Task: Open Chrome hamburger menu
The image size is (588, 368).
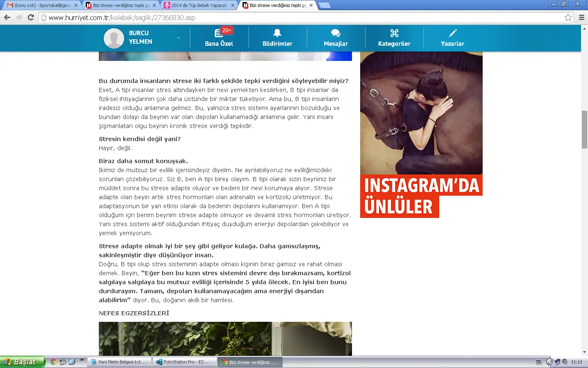Action: 581,17
